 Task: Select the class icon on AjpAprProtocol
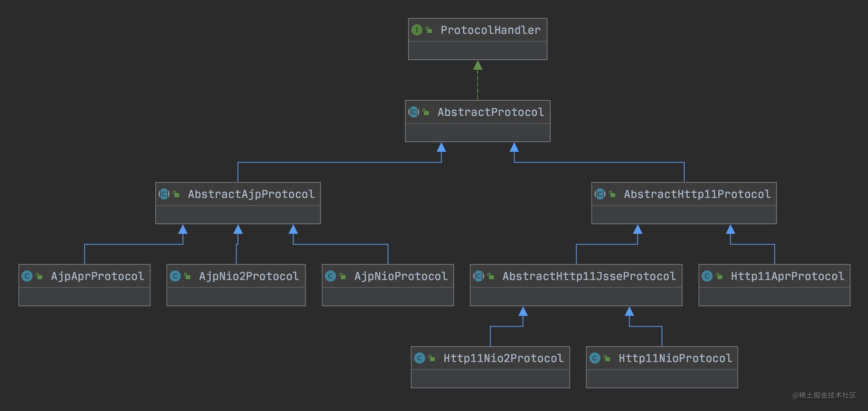(x=27, y=276)
